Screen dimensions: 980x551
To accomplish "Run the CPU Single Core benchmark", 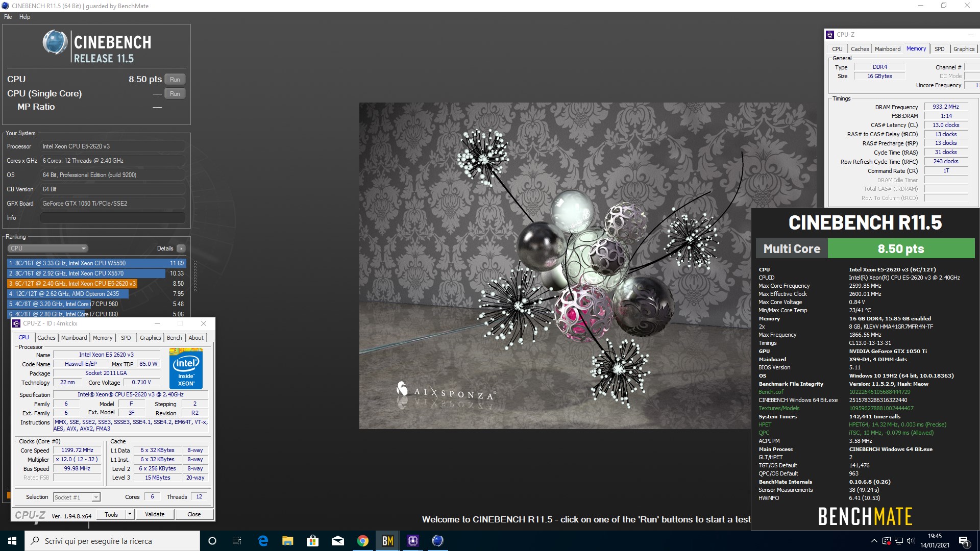I will pyautogui.click(x=175, y=94).
